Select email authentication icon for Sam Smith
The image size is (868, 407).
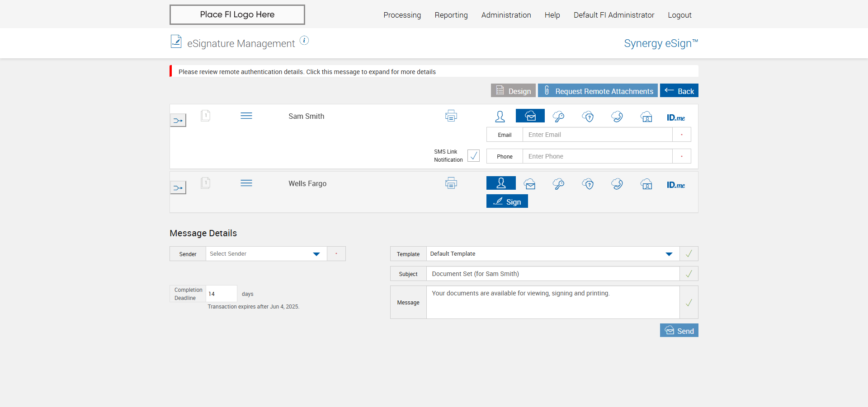(x=530, y=116)
